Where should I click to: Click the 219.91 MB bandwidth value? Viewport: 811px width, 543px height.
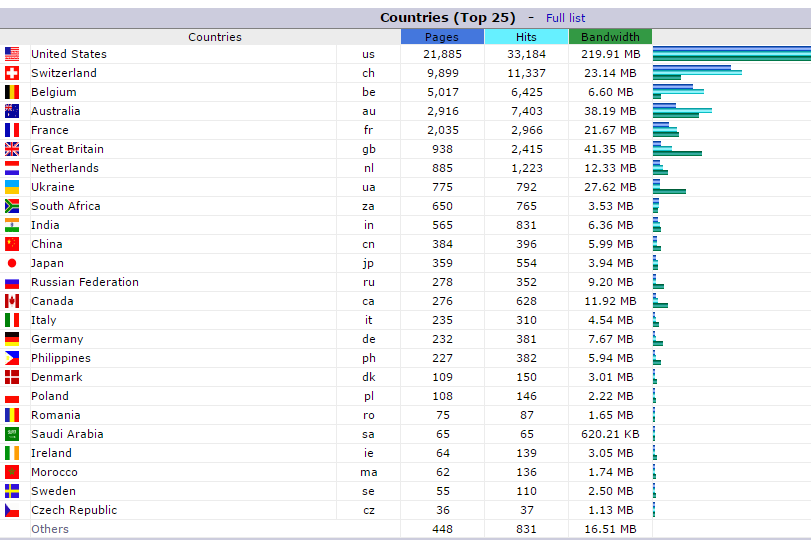pyautogui.click(x=610, y=54)
